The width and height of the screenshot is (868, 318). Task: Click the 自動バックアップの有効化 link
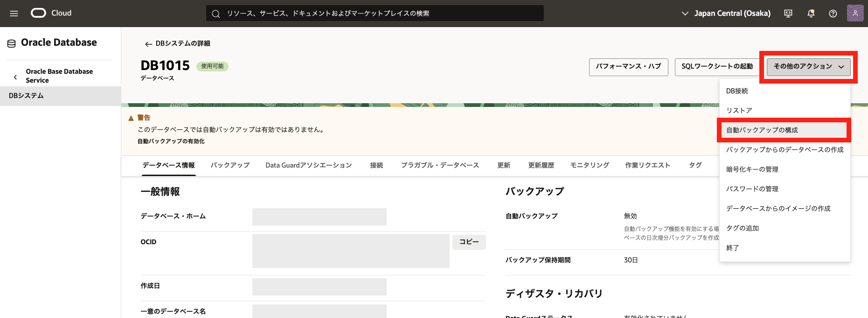point(171,141)
